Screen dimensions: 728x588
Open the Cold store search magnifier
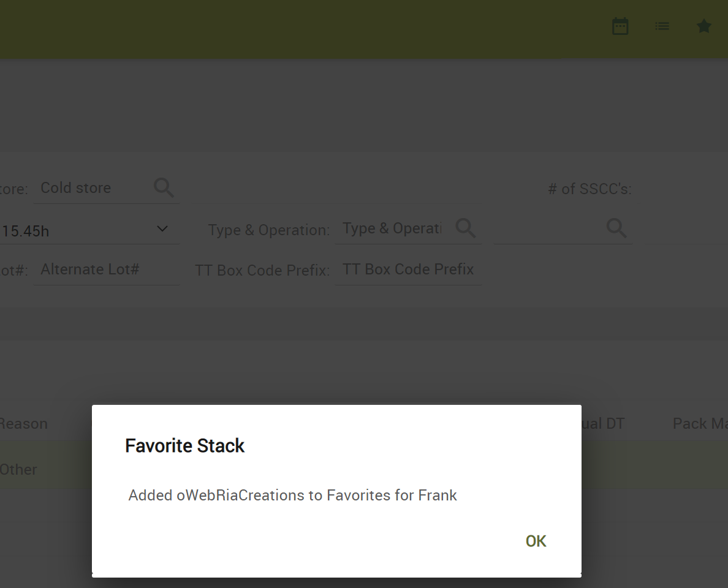(164, 187)
